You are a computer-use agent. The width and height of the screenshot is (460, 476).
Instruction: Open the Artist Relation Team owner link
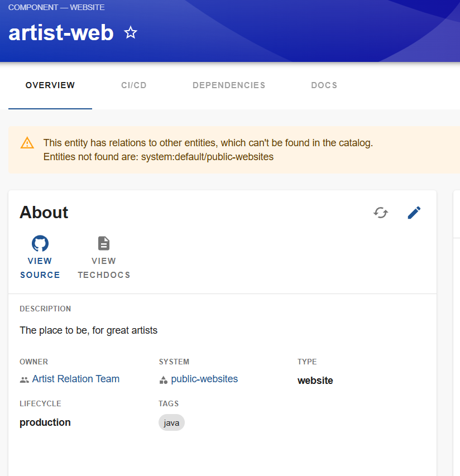click(x=76, y=379)
